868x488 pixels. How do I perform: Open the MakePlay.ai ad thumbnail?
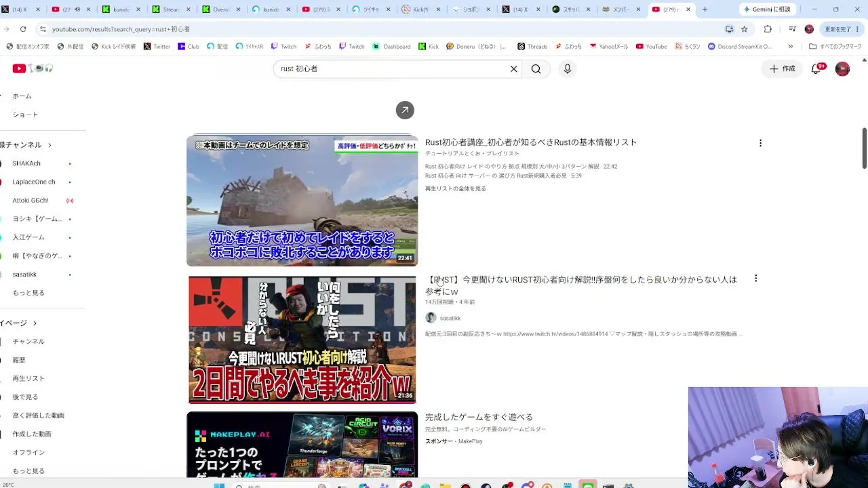302,445
